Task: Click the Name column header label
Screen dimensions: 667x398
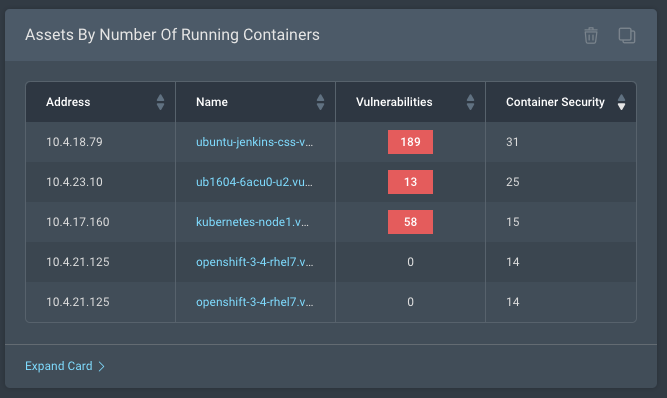Action: tap(212, 102)
